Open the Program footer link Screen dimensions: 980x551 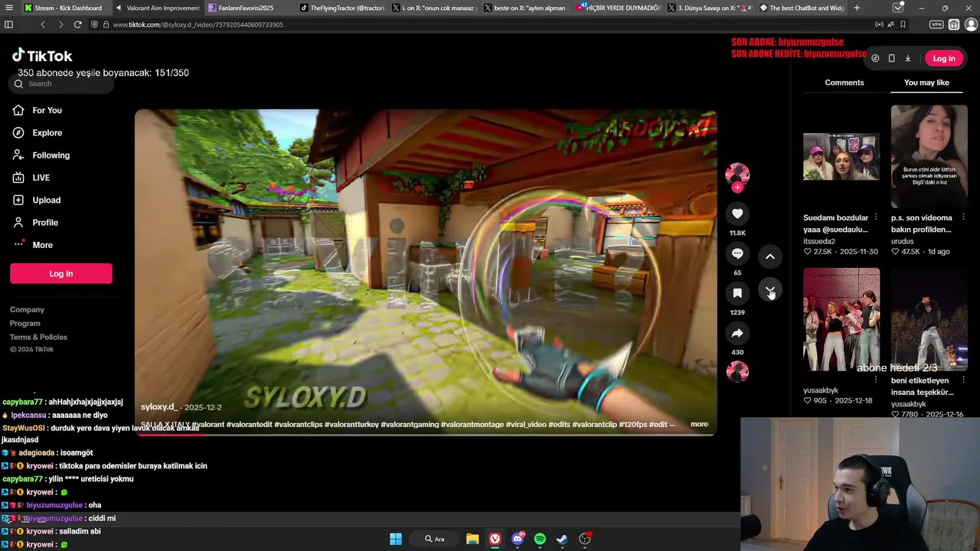pyautogui.click(x=25, y=324)
